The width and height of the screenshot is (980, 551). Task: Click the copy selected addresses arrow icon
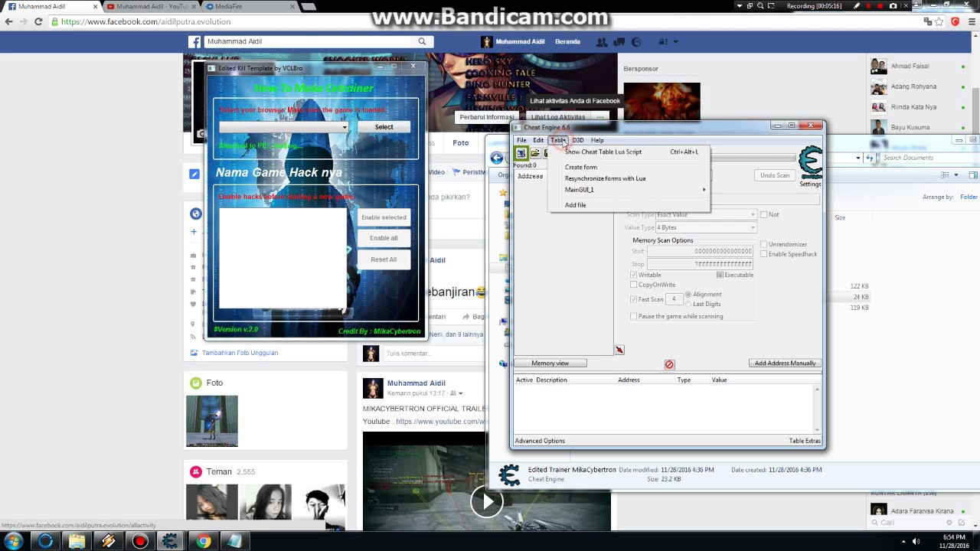tap(619, 350)
